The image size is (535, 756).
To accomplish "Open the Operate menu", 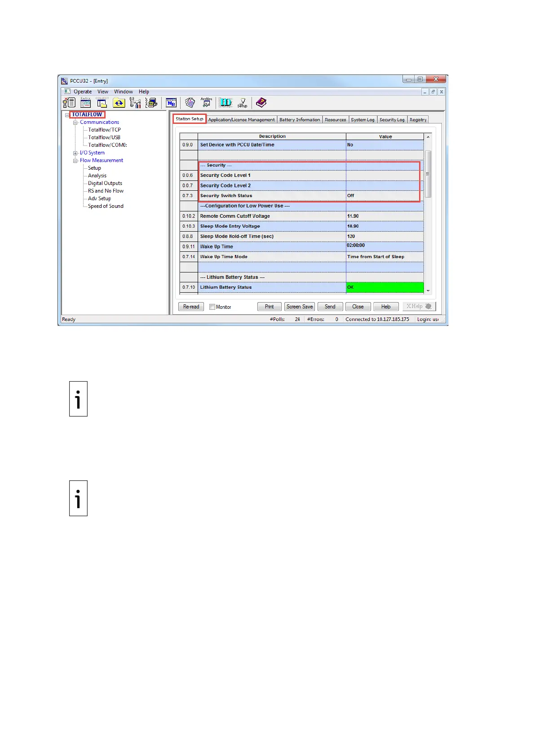I will click(83, 92).
